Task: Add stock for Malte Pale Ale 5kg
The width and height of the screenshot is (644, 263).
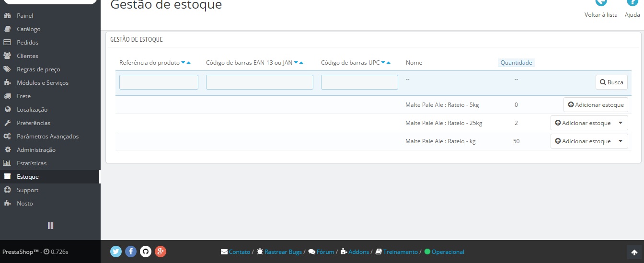Action: coord(596,105)
